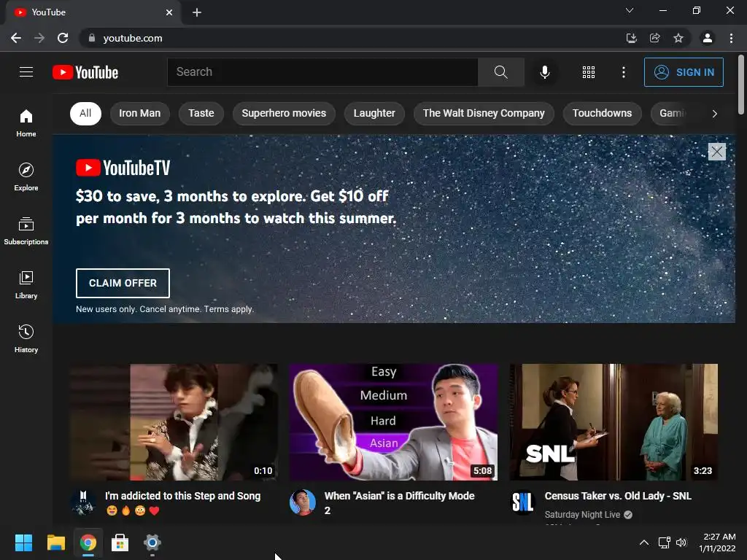The image size is (747, 560).
Task: Go back in browser
Action: pyautogui.click(x=16, y=38)
